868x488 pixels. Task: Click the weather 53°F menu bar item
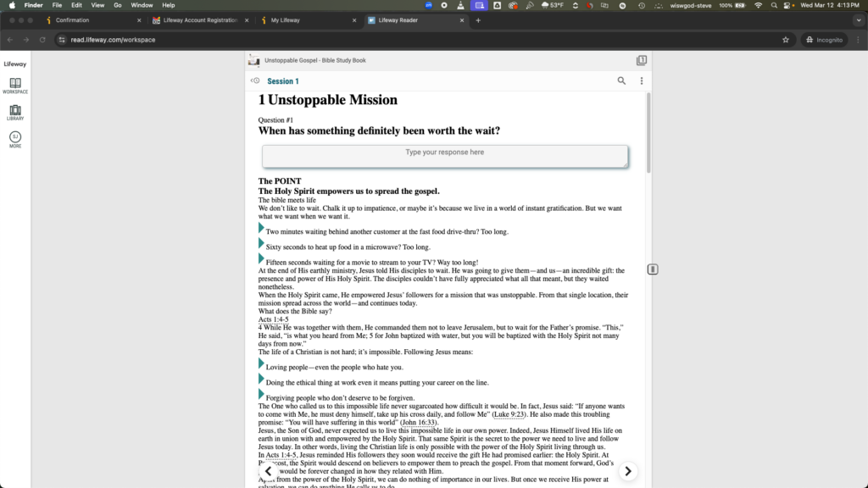click(552, 6)
